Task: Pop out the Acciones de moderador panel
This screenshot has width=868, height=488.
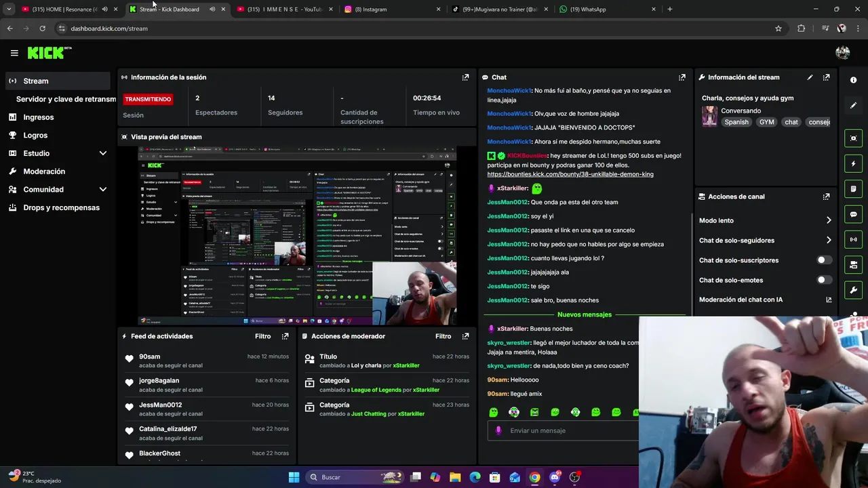Action: [465, 336]
